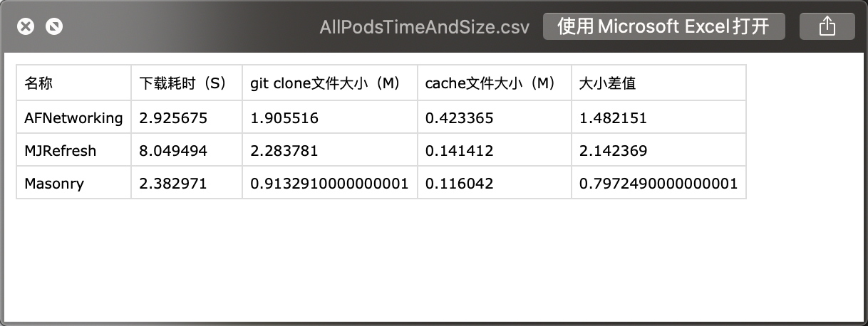Click the cell showing 2.283781
The height and width of the screenshot is (326, 868).
click(x=330, y=150)
